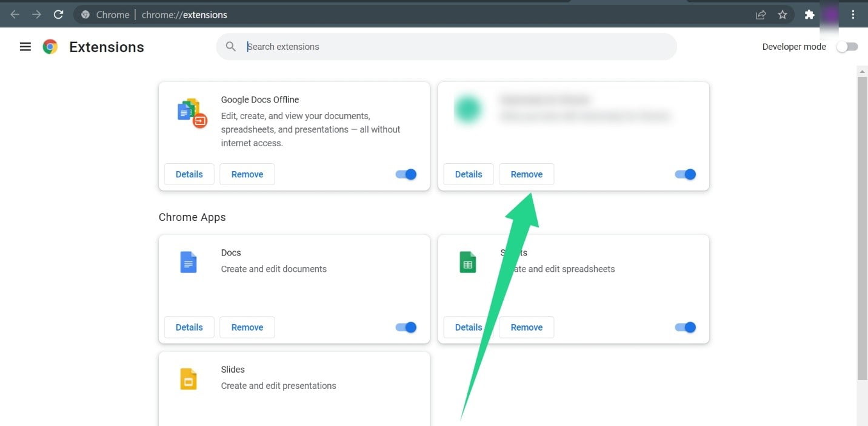Click the Google Docs Offline extension icon

click(x=192, y=113)
